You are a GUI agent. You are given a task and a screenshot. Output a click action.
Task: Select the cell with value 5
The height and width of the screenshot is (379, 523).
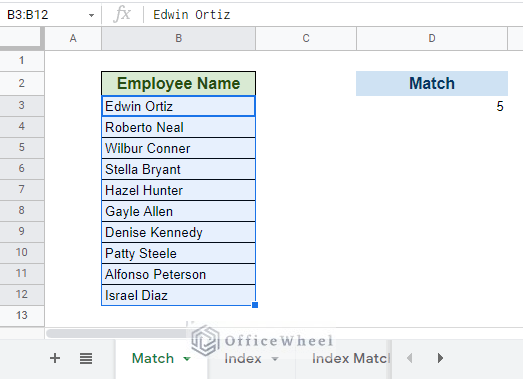[432, 106]
